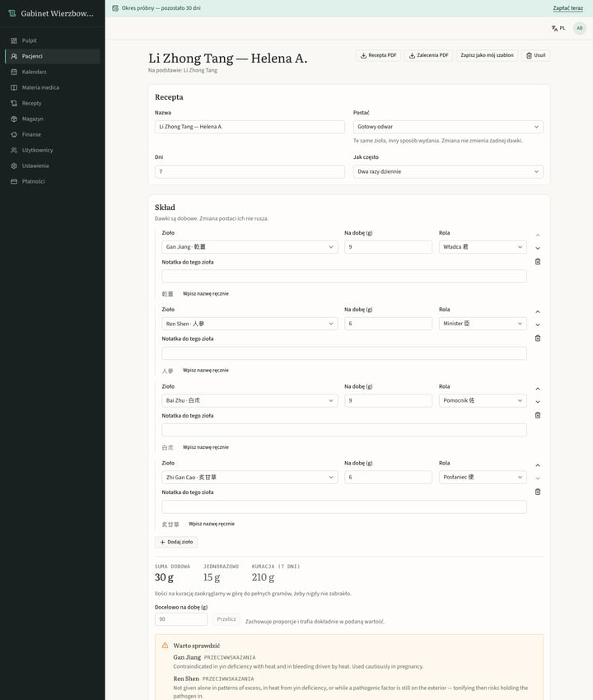
Task: Click Zapłać teraz link
Action: tap(567, 8)
